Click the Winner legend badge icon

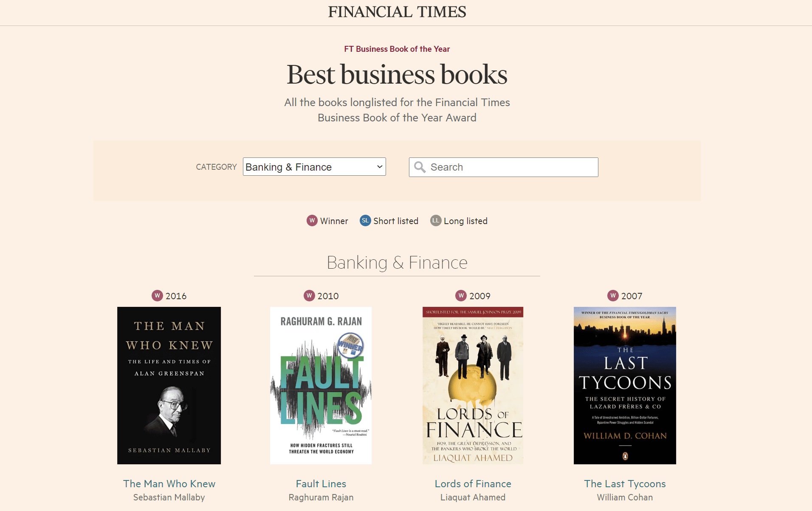pos(312,221)
